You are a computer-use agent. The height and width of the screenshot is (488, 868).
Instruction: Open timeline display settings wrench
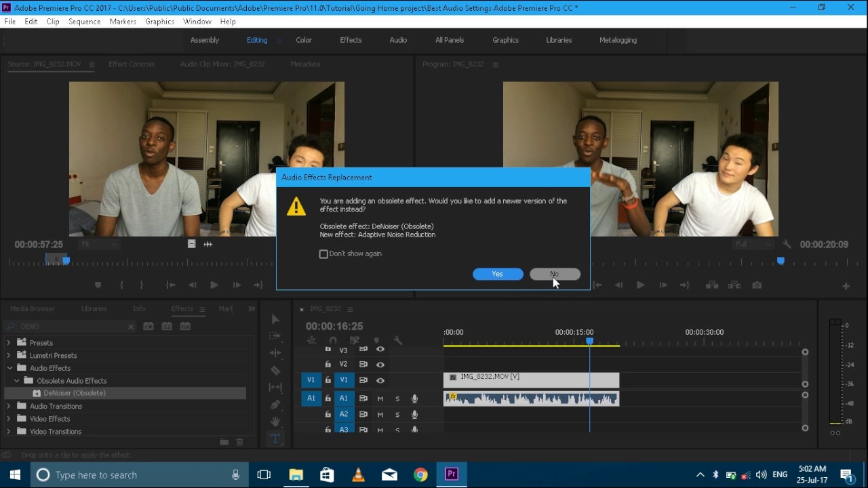pyautogui.click(x=398, y=340)
